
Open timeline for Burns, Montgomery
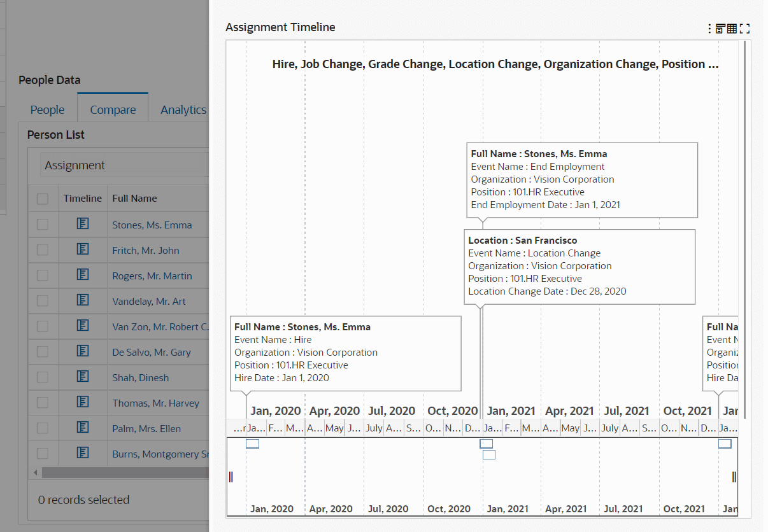pos(83,452)
